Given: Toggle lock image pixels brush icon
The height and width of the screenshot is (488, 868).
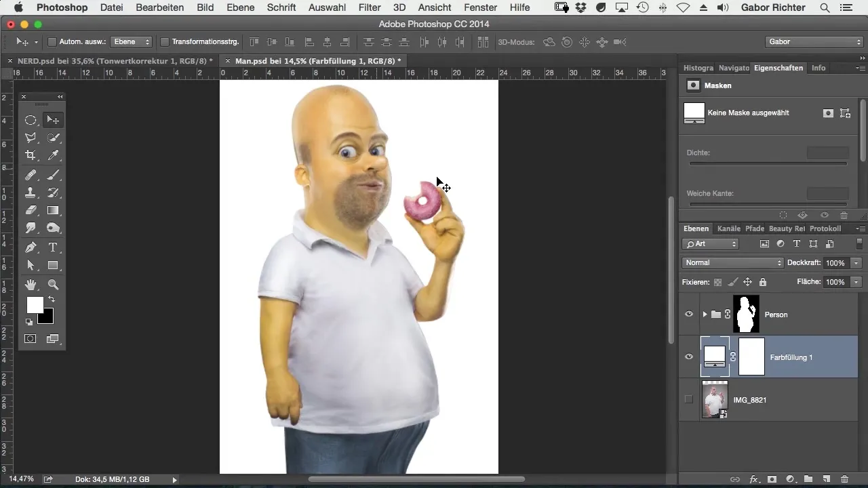Looking at the screenshot, I should tap(732, 282).
